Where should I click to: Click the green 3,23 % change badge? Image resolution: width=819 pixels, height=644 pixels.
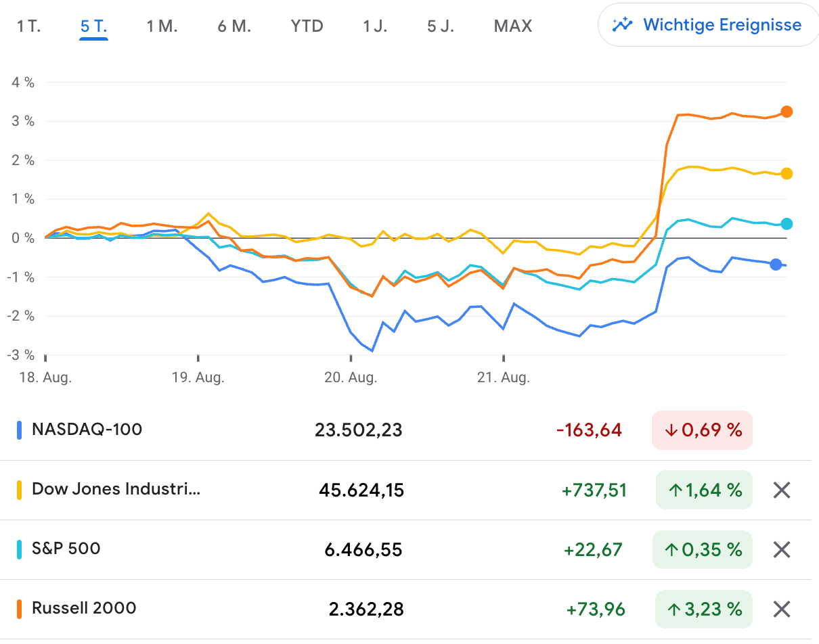[x=704, y=609]
